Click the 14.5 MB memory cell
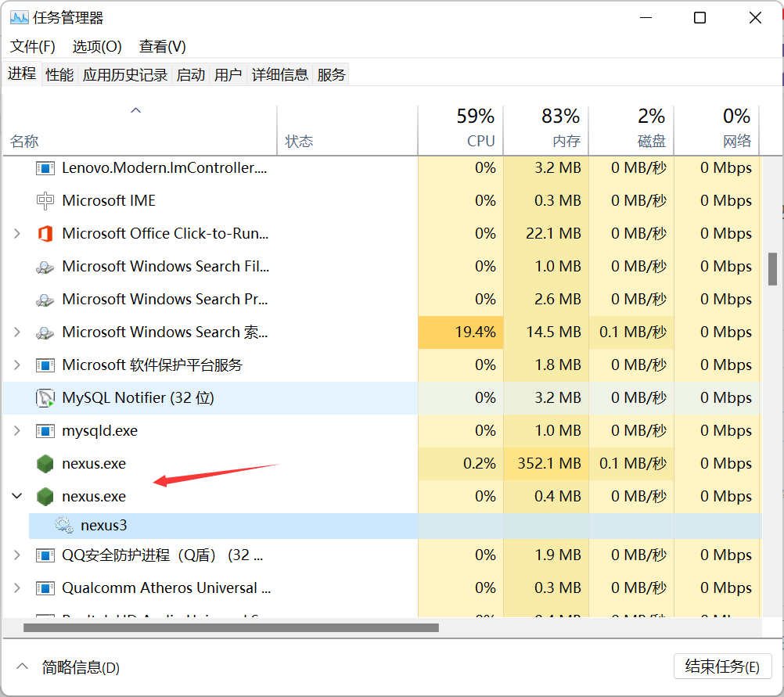This screenshot has height=697, width=784. click(546, 332)
